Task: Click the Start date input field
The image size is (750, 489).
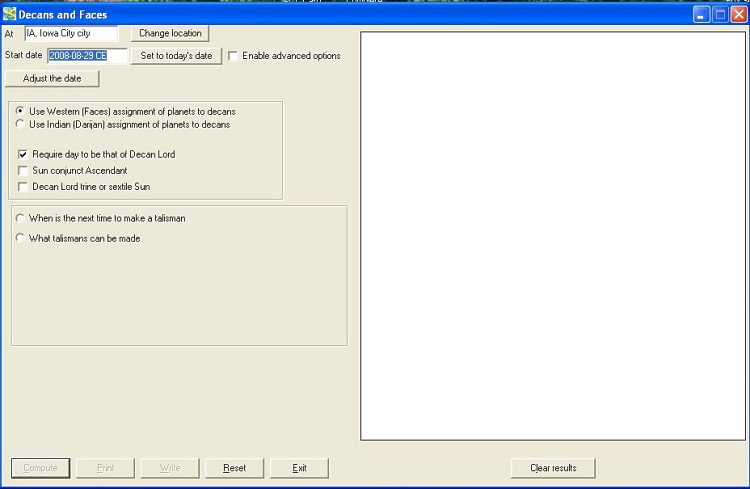Action: (x=87, y=56)
